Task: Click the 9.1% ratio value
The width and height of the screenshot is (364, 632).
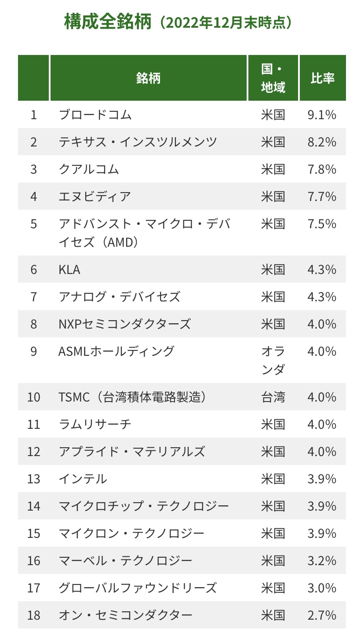Action: point(322,115)
